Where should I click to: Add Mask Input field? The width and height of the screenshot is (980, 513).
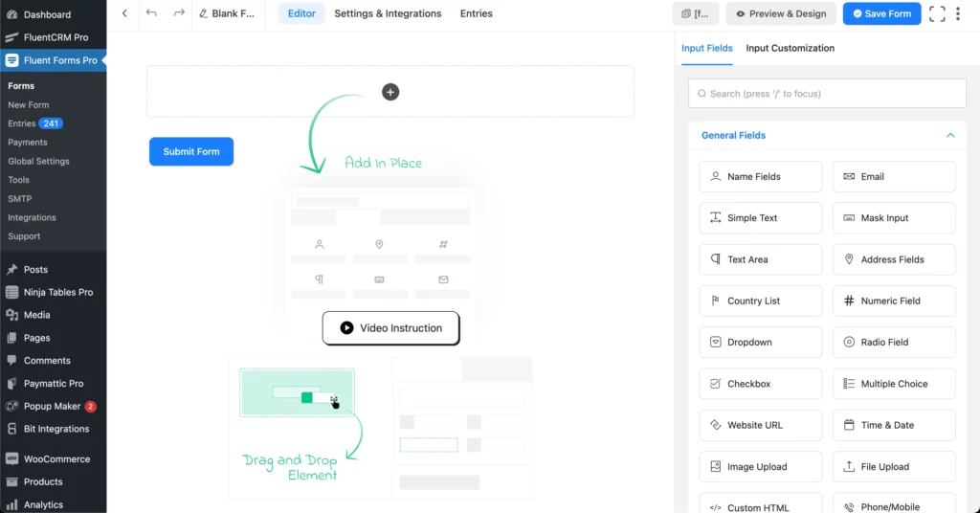[894, 218]
